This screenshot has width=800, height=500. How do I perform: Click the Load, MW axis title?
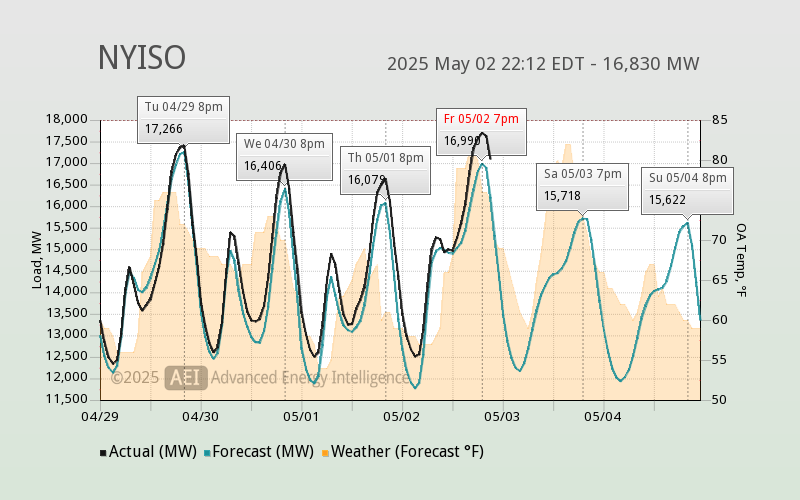(37, 260)
